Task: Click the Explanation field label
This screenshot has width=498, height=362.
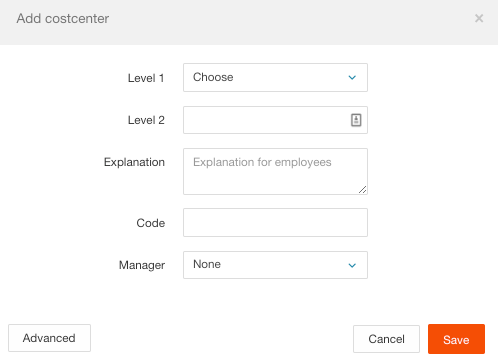Action: pyautogui.click(x=134, y=162)
